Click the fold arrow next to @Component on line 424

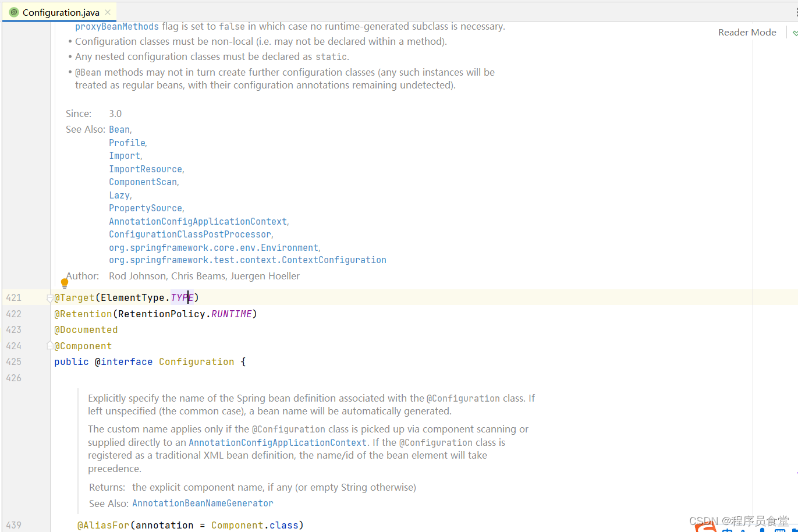click(49, 345)
